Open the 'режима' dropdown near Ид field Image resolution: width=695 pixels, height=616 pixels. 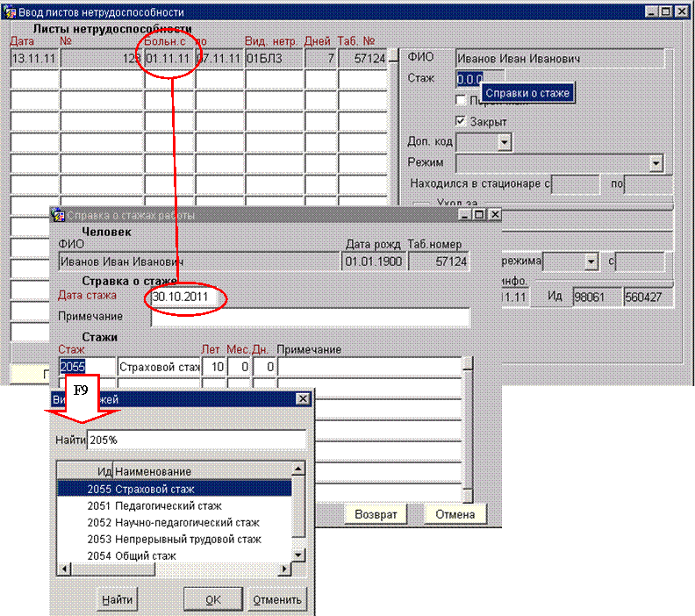(591, 261)
